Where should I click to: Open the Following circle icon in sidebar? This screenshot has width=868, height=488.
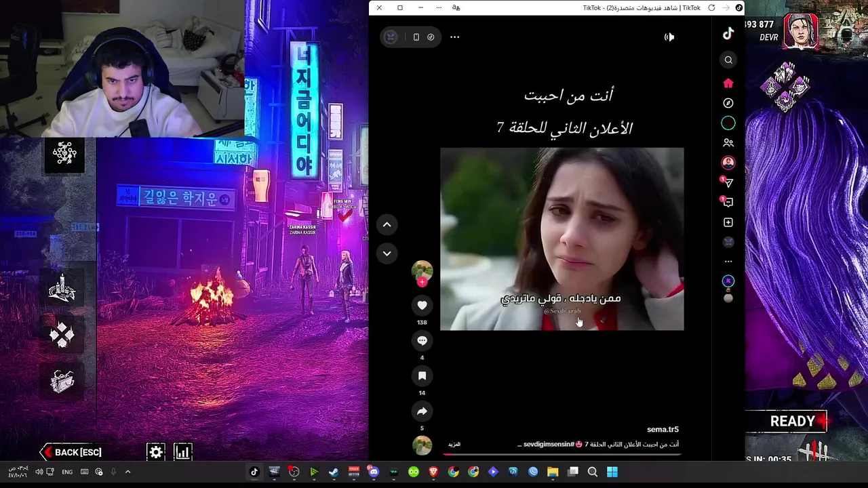click(x=728, y=123)
